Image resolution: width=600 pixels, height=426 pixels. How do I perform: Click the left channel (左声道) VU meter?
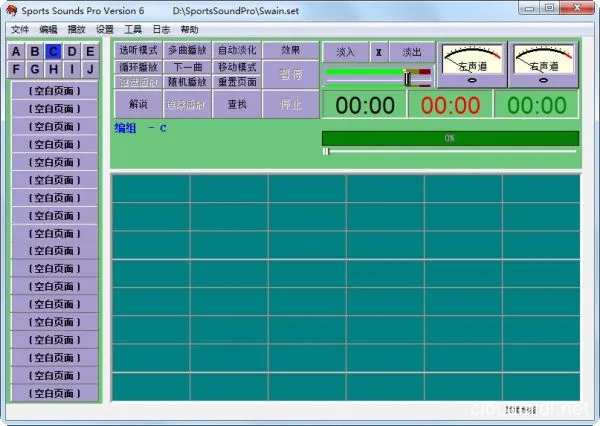pos(471,63)
